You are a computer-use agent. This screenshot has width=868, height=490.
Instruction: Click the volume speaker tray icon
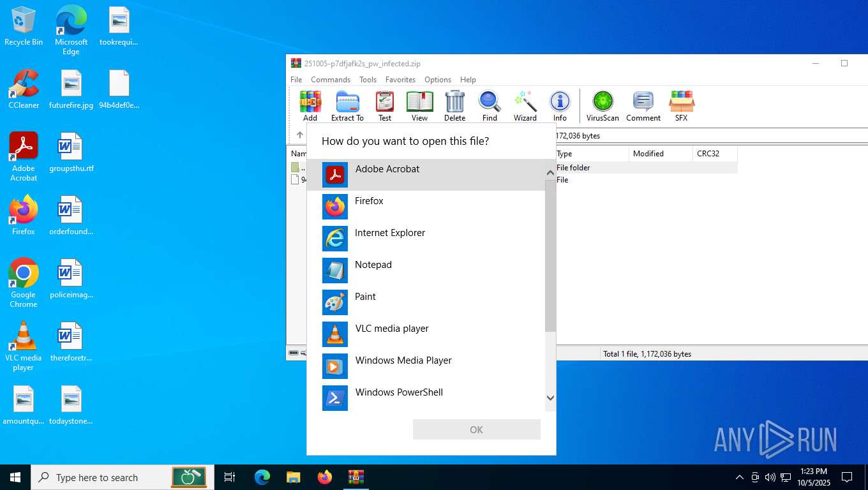pos(770,477)
